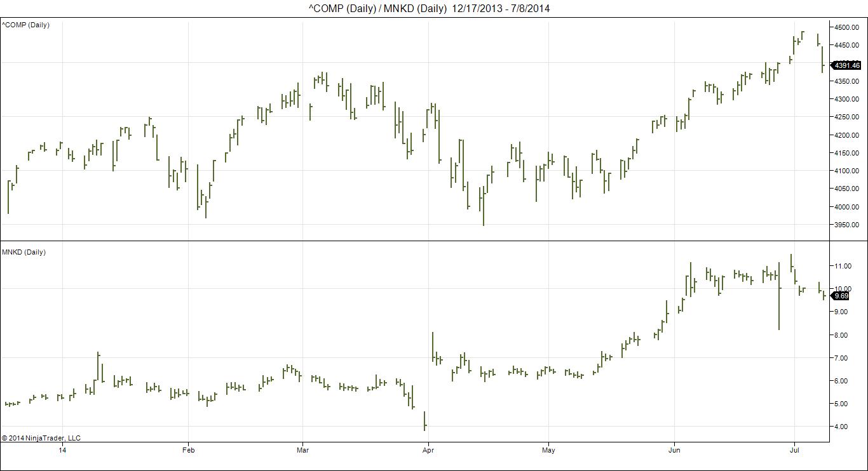
Task: Click the 9.69 current price marker
Action: click(841, 296)
